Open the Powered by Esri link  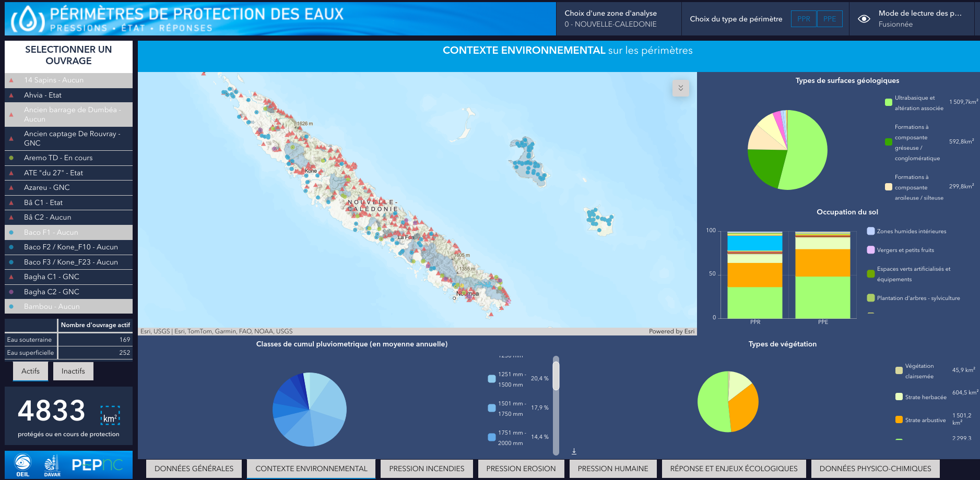(x=671, y=331)
